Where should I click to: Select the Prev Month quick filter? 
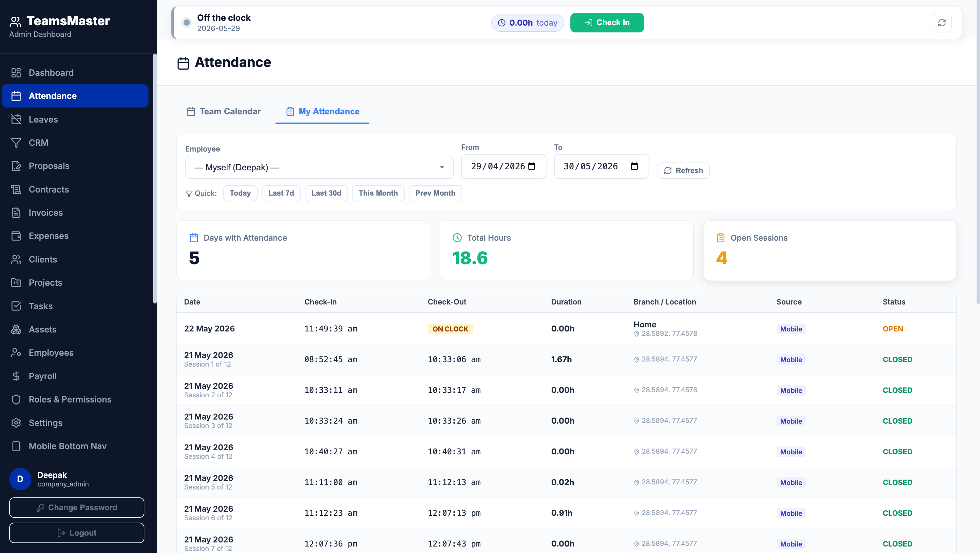[x=435, y=193]
